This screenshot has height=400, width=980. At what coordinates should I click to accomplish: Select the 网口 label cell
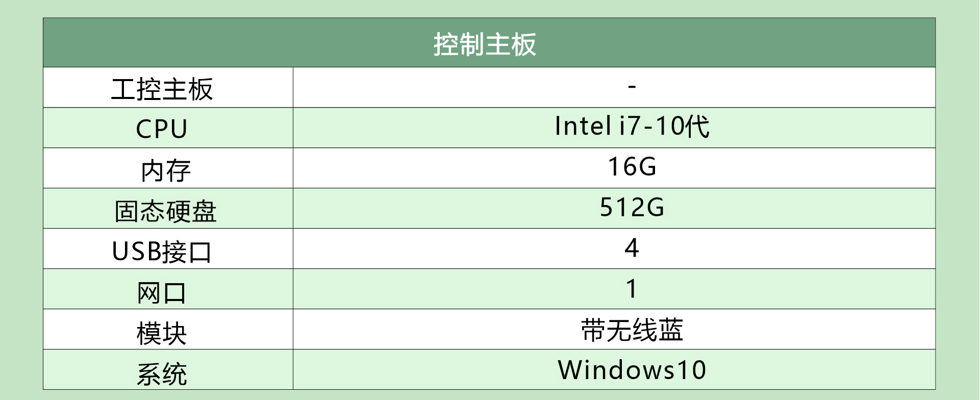click(x=162, y=292)
